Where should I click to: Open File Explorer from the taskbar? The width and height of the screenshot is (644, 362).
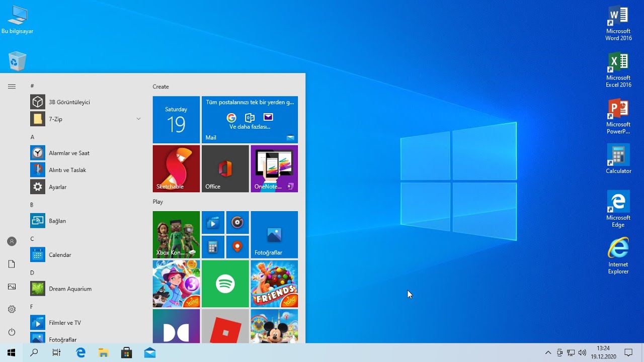click(x=104, y=353)
